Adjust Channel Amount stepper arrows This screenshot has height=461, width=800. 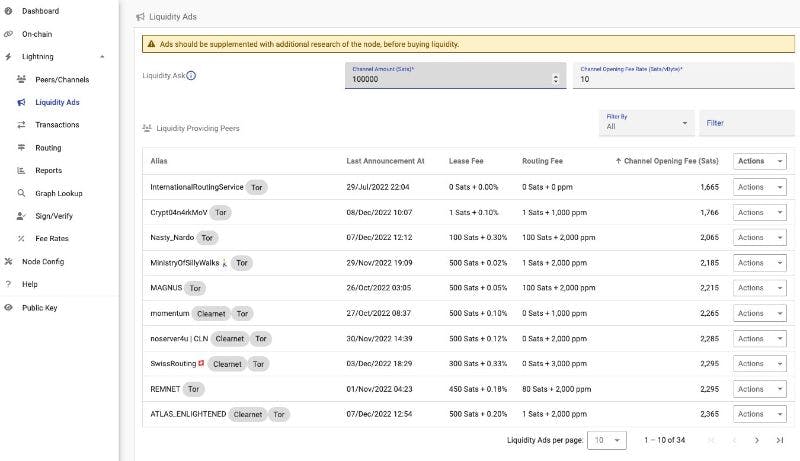click(556, 79)
